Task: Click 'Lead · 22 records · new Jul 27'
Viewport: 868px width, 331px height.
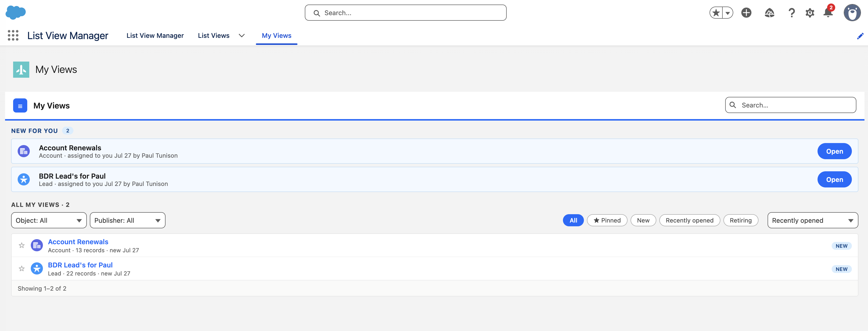Action: [x=89, y=273]
